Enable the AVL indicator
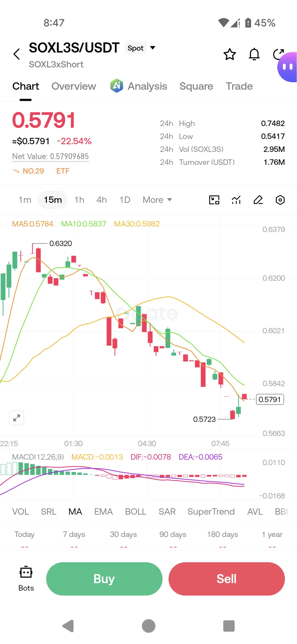297x644 pixels. 255,512
